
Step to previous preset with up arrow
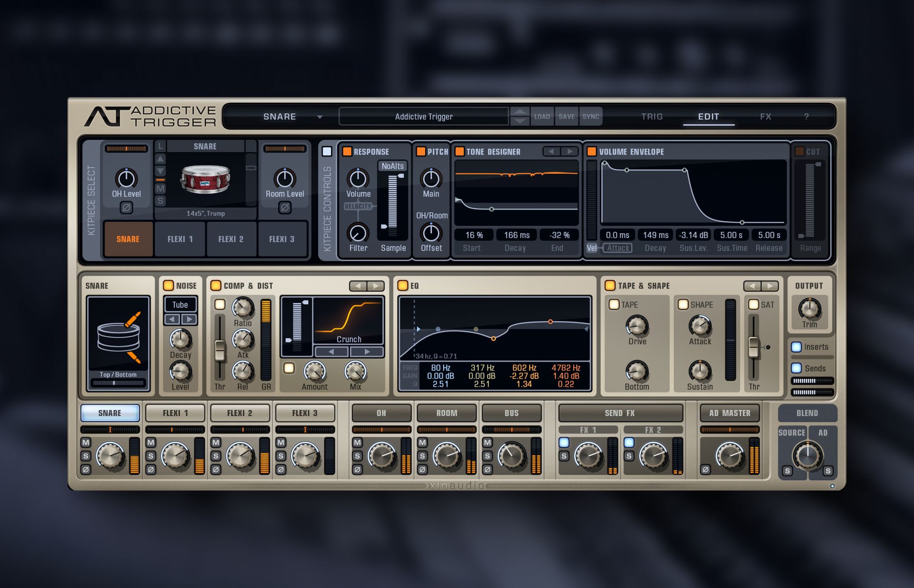pos(519,112)
